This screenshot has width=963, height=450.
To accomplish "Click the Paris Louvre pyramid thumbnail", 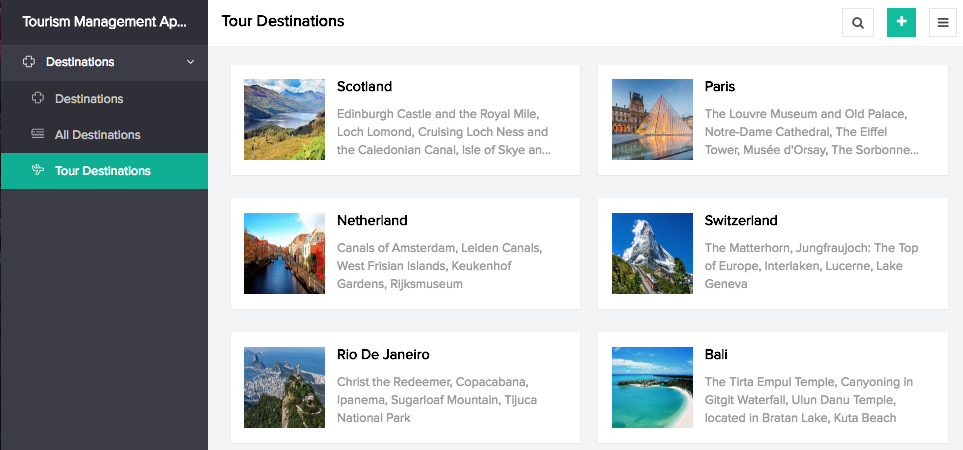I will click(x=652, y=119).
